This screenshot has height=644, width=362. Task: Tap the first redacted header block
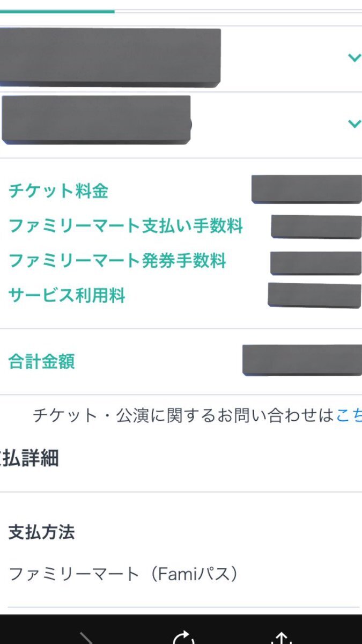110,57
